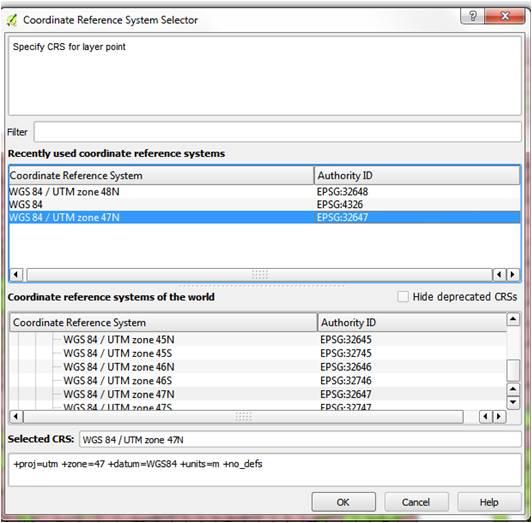
Task: Sort by Coordinate Reference System header in world list
Action: tap(164, 322)
